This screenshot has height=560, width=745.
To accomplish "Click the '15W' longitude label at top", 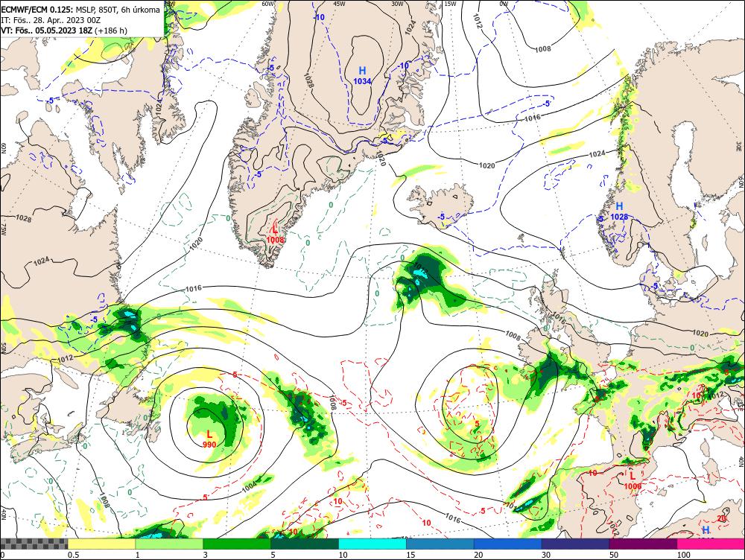I will click(450, 4).
